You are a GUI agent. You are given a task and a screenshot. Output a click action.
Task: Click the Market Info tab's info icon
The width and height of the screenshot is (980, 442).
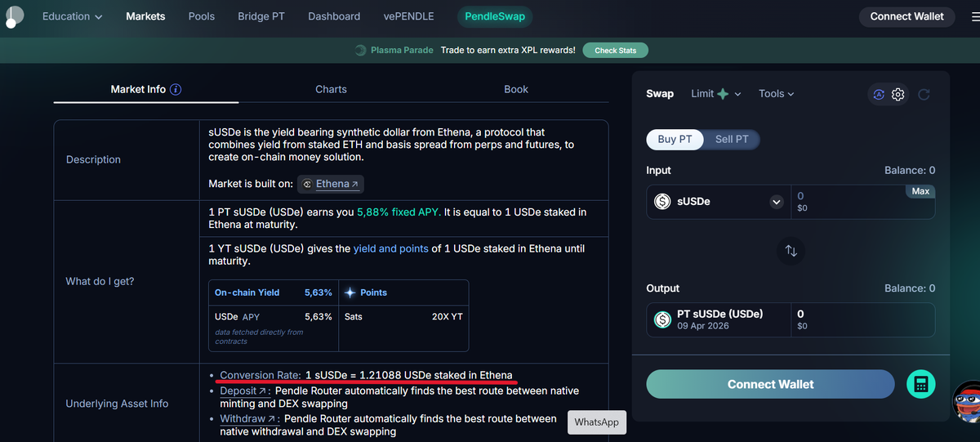click(x=176, y=89)
